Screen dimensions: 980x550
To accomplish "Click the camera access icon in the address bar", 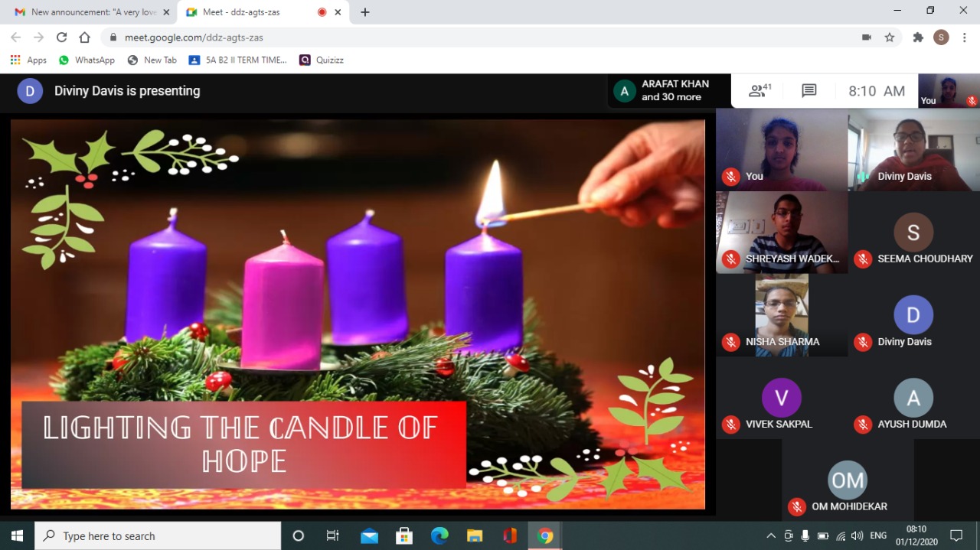I will (867, 37).
